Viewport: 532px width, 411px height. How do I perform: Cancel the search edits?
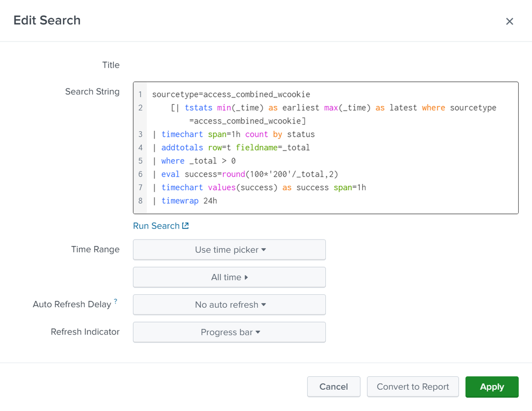pos(333,387)
